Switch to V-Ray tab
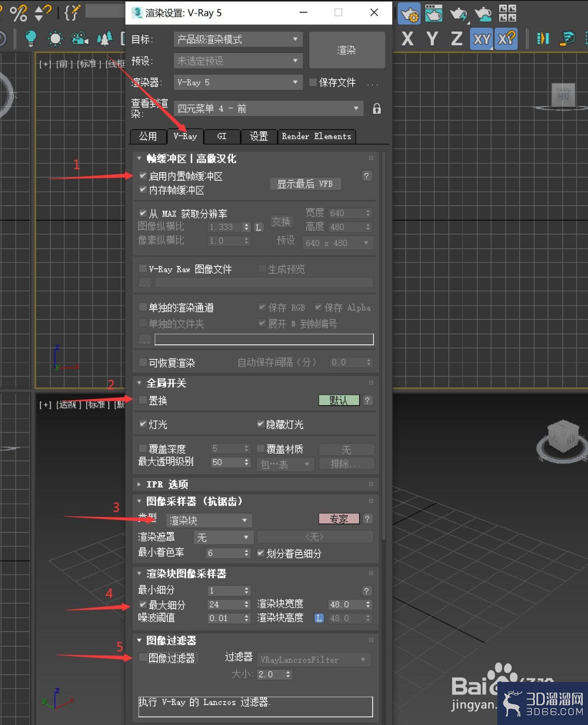The height and width of the screenshot is (725, 588). pos(185,136)
